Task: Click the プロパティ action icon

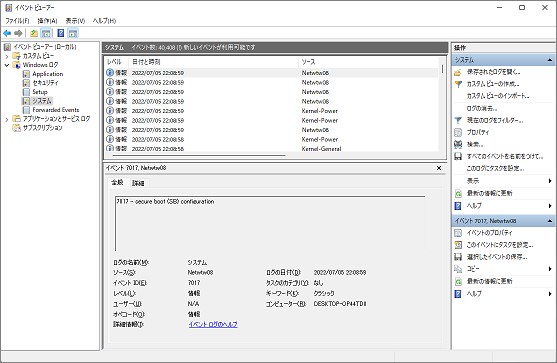Action: pyautogui.click(x=458, y=132)
